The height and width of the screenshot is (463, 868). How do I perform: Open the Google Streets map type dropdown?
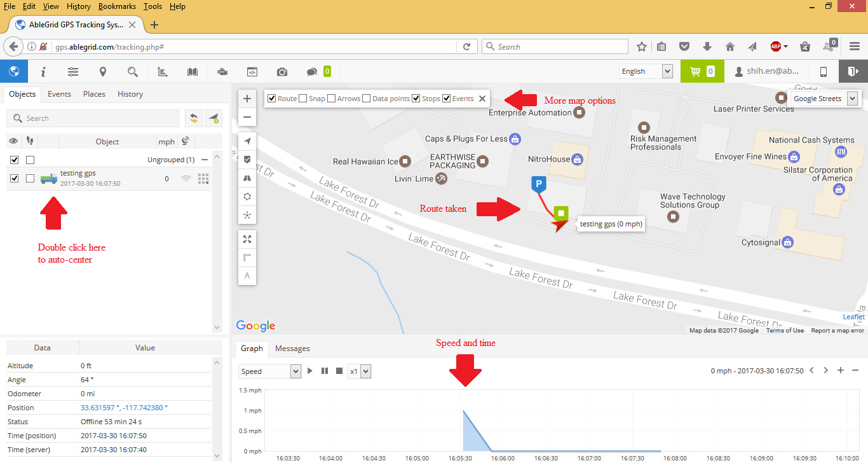(824, 99)
